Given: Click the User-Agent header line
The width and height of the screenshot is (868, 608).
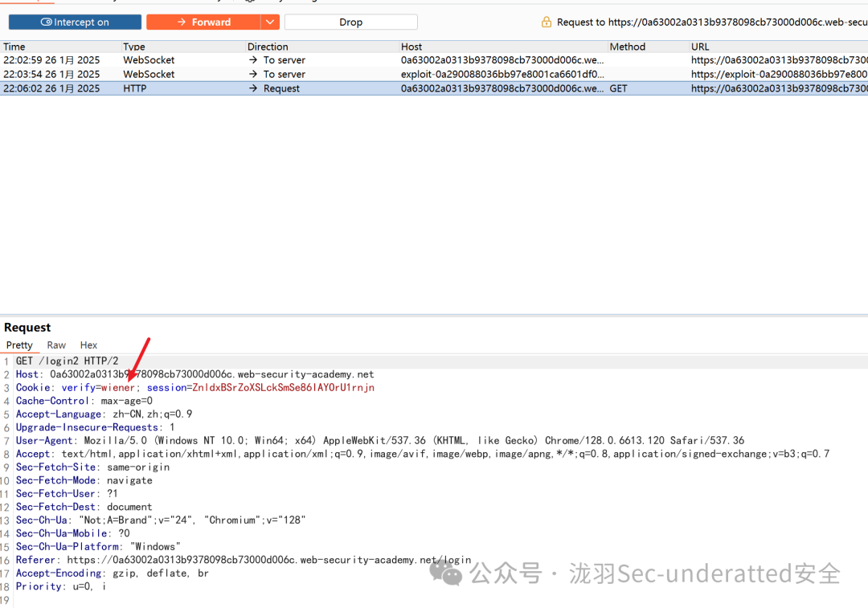Looking at the screenshot, I should 380,441.
